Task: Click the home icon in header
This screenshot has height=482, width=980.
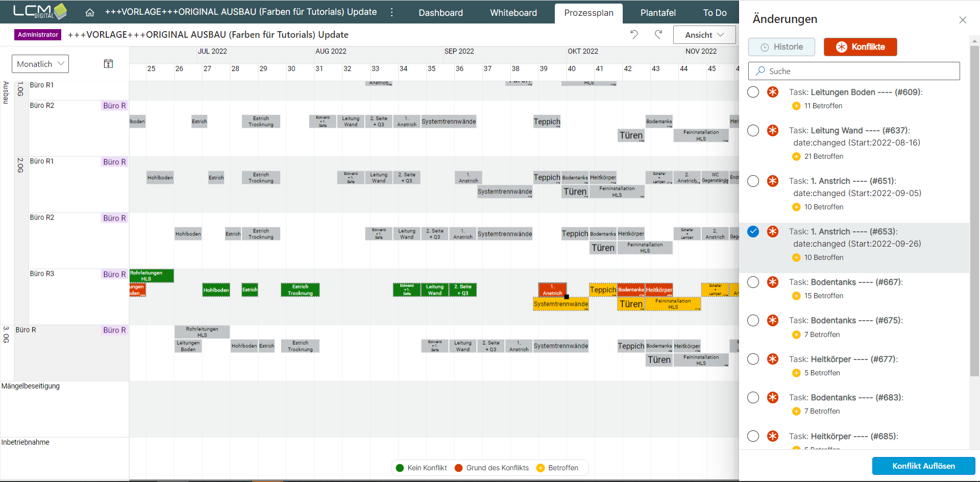Action: coord(90,13)
